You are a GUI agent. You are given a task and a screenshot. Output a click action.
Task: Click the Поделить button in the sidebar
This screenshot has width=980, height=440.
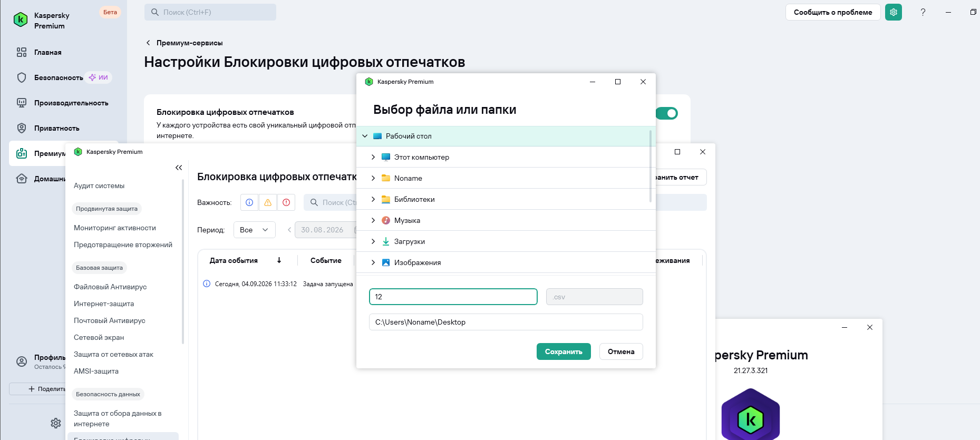pyautogui.click(x=38, y=389)
